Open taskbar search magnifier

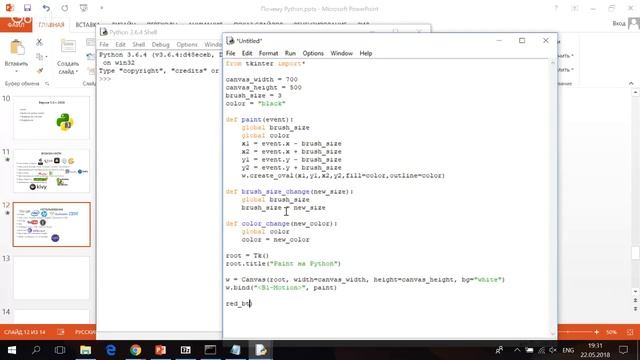click(x=36, y=350)
